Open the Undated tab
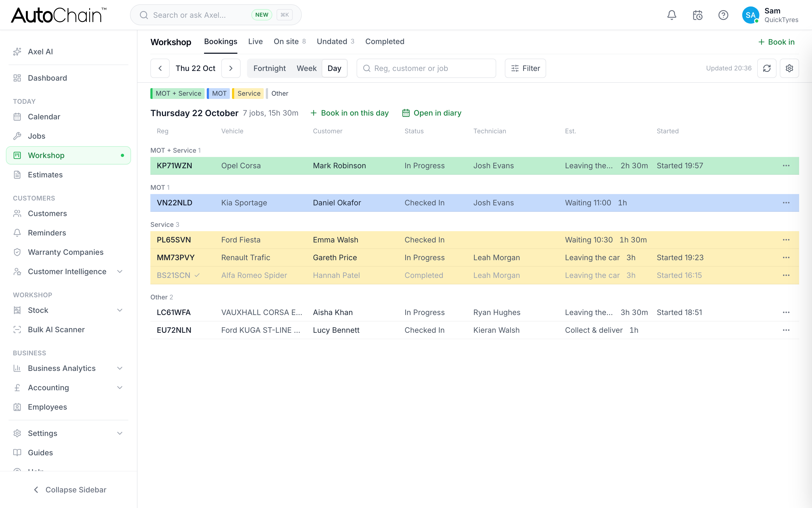 point(335,42)
